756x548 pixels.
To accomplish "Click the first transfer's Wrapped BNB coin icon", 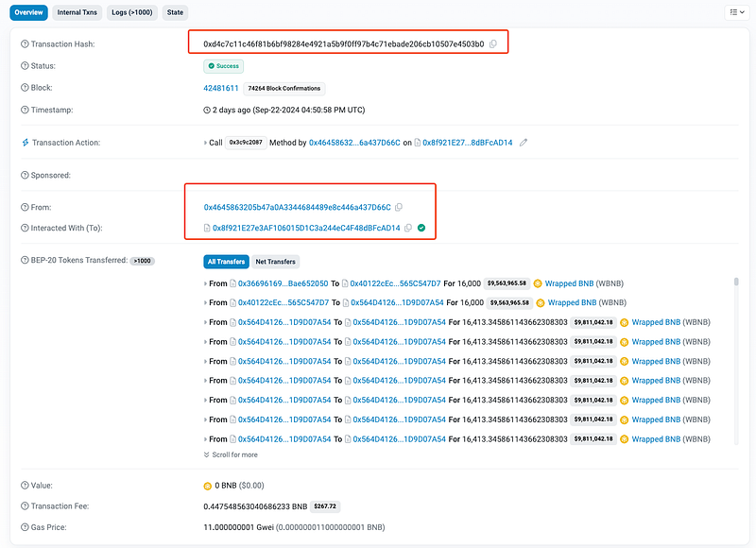I will click(x=538, y=283).
